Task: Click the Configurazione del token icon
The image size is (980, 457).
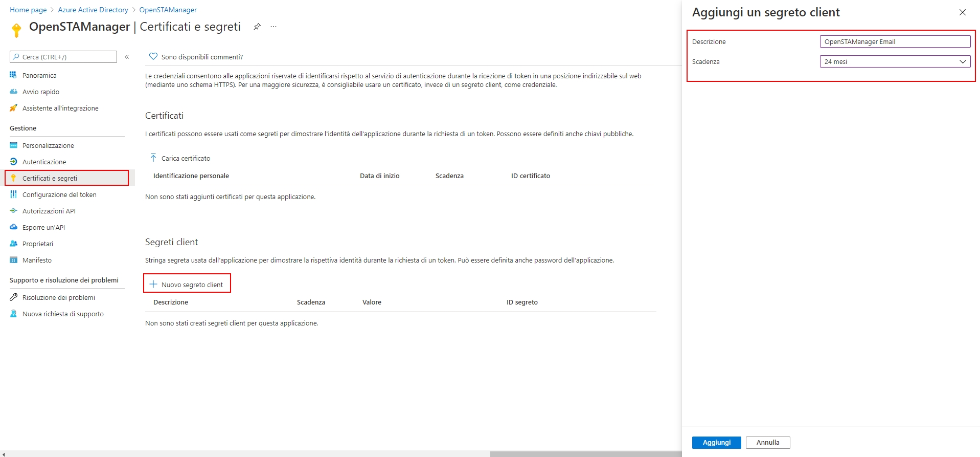Action: coord(14,194)
